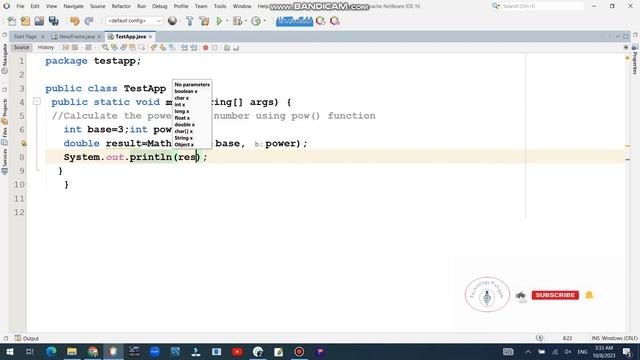The image size is (640, 360).
Task: Open the Window menu
Action: (242, 6)
